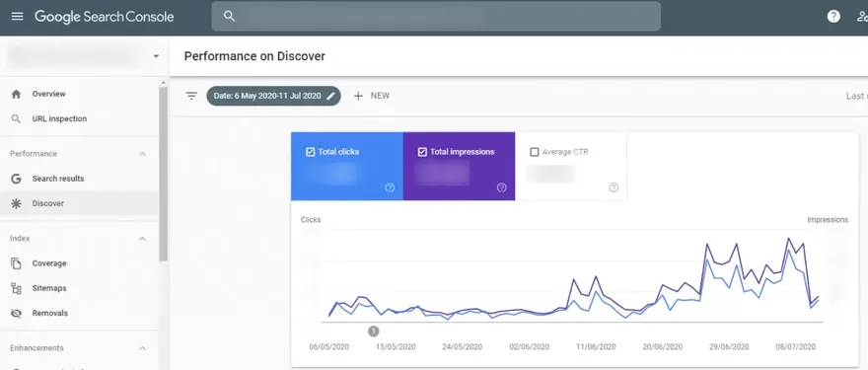The width and height of the screenshot is (868, 370).
Task: Collapse the Index section
Action: point(142,239)
